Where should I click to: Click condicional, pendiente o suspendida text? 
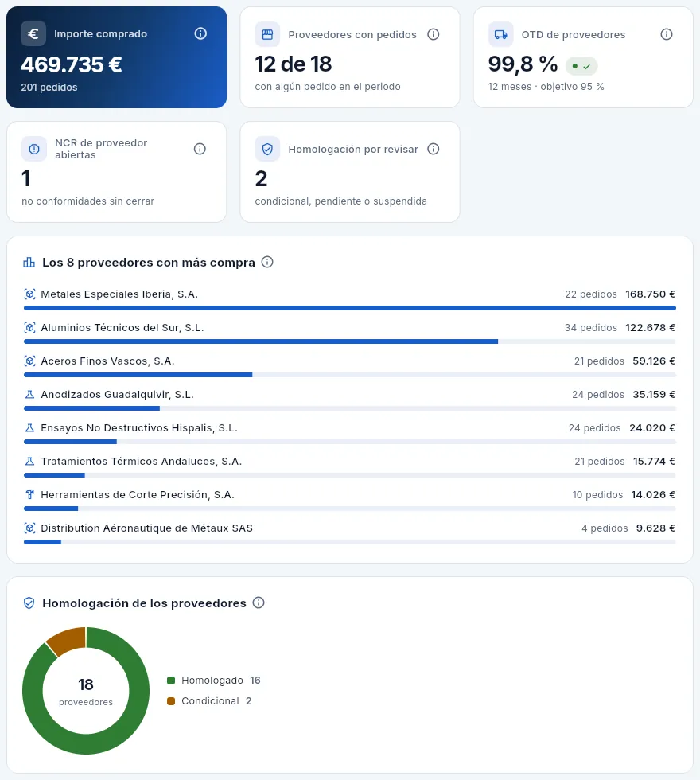click(x=341, y=201)
